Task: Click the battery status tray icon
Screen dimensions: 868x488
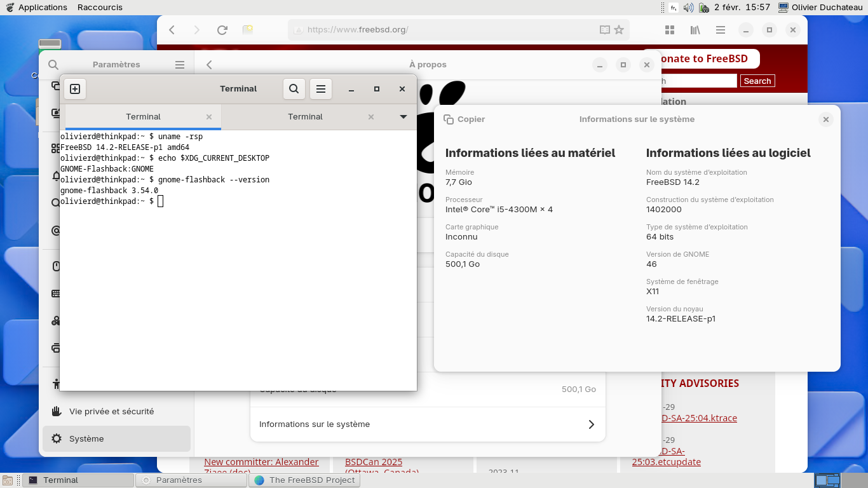Action: pos(704,8)
